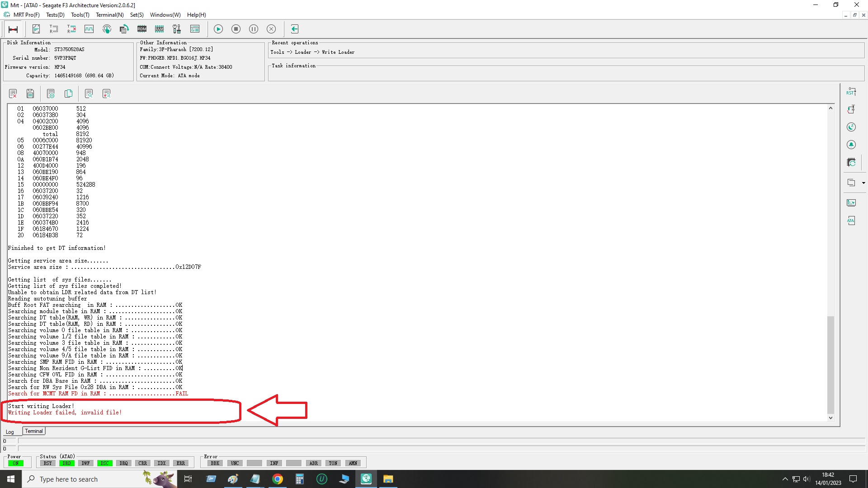Expand the dropdown arrow beside the windows icon
Viewport: 868px width, 488px height.
click(x=863, y=183)
